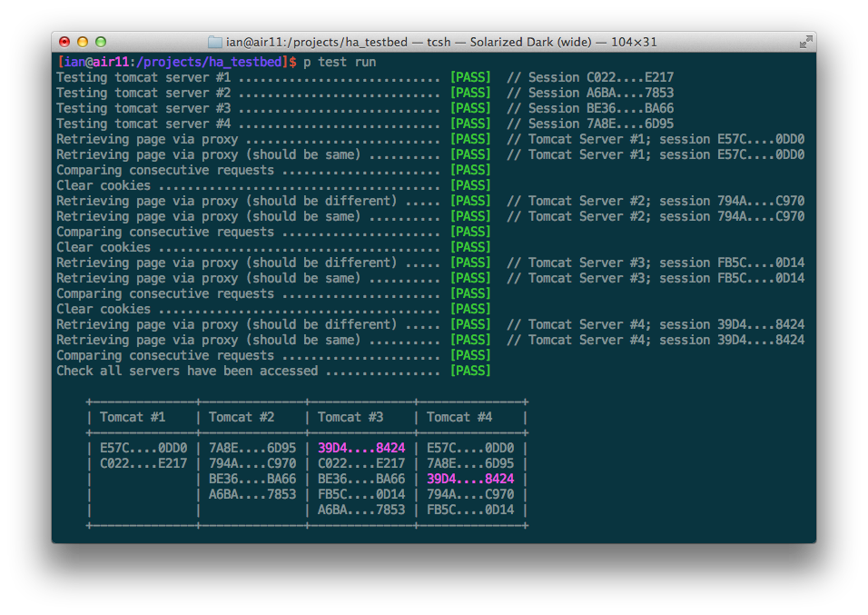Screen dimensions: 868x615
Task: Zoom the window with the green button
Action: click(x=101, y=42)
